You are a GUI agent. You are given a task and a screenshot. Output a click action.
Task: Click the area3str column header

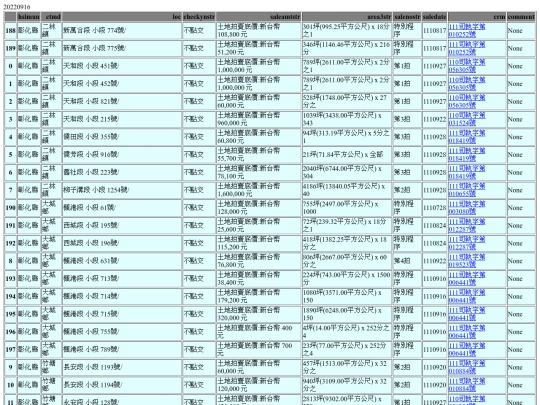347,17
